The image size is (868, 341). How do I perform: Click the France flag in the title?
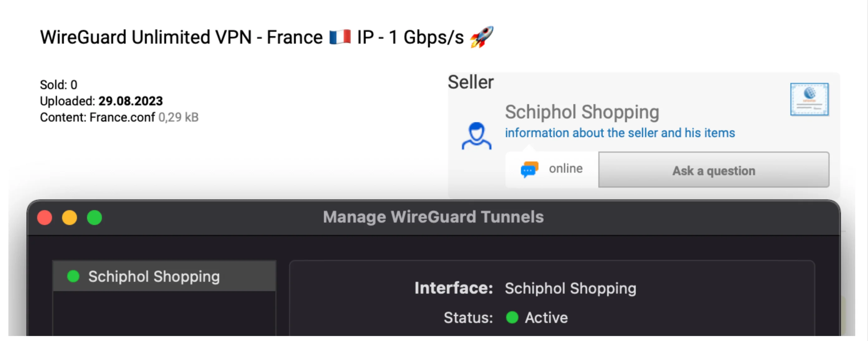click(340, 37)
